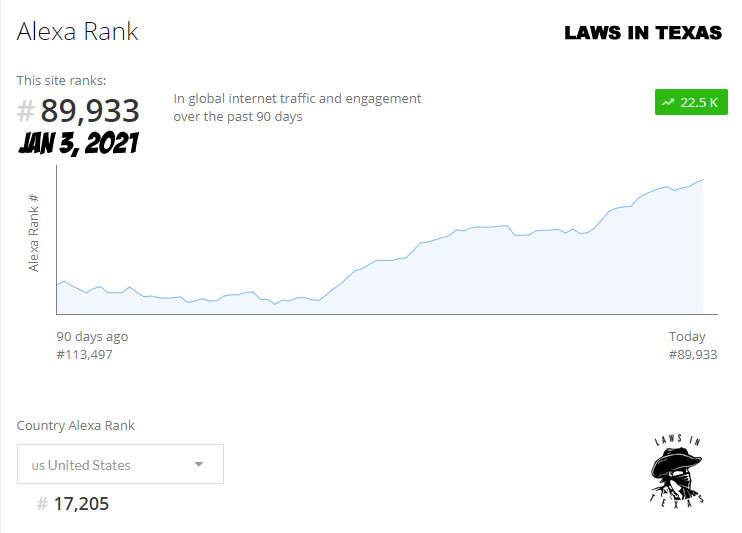Click the green 22.5 K rank change badge
The width and height of the screenshot is (742, 533).
[x=691, y=102]
